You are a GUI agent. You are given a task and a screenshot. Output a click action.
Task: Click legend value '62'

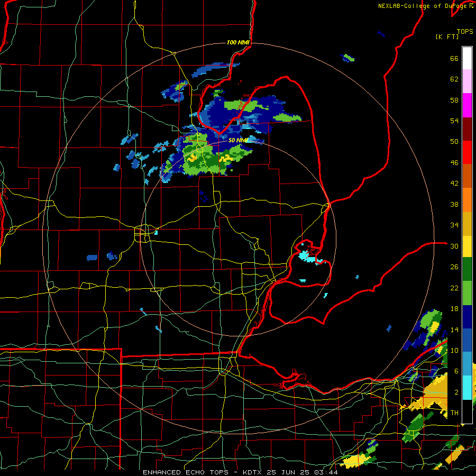[x=454, y=79]
